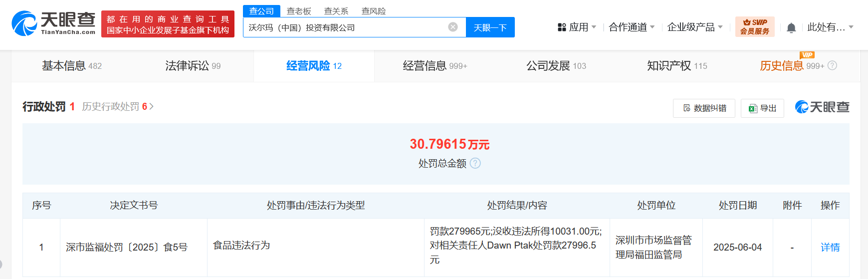The width and height of the screenshot is (868, 279).
Task: Click the help question mark beside 处罚总金额
Action: click(x=475, y=163)
